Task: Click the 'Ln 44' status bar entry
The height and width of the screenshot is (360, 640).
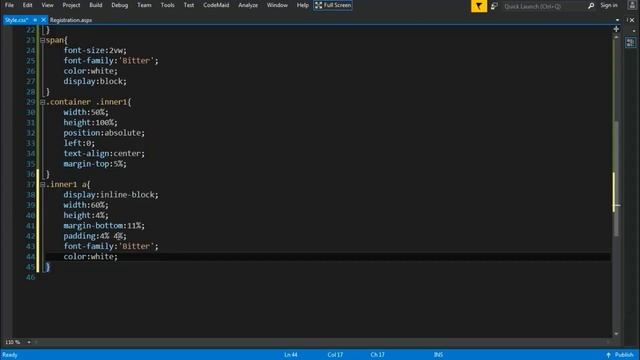Action: coord(291,355)
